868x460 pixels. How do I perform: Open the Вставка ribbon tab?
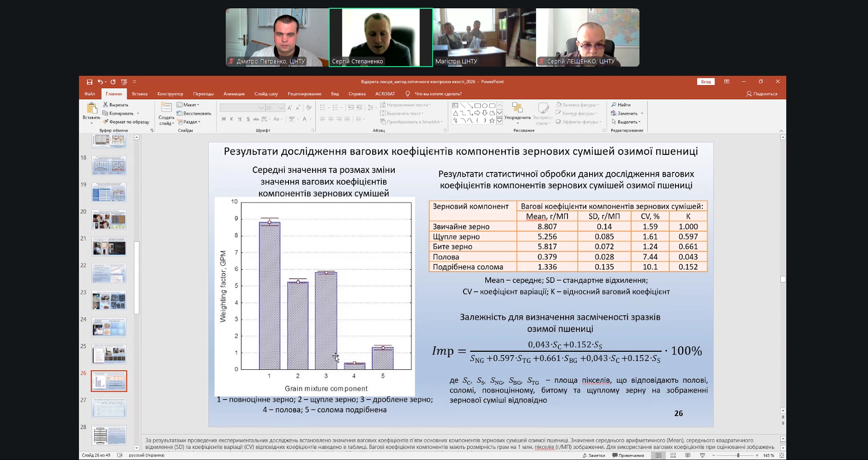pos(140,94)
